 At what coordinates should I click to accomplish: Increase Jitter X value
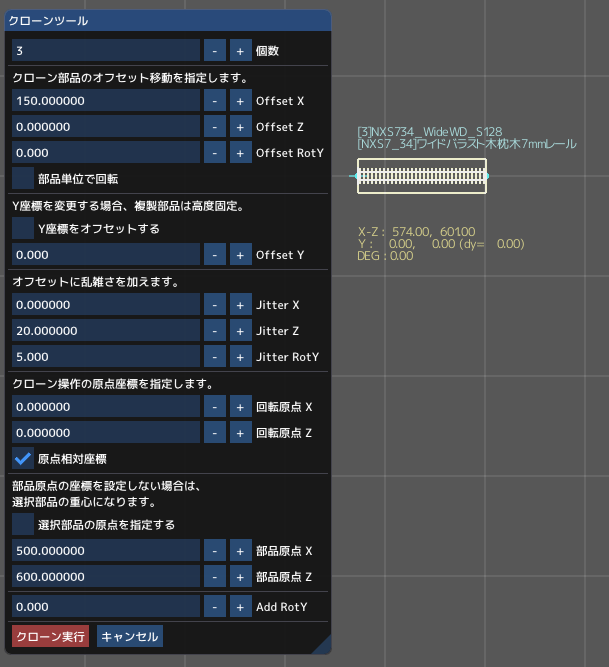[x=241, y=305]
